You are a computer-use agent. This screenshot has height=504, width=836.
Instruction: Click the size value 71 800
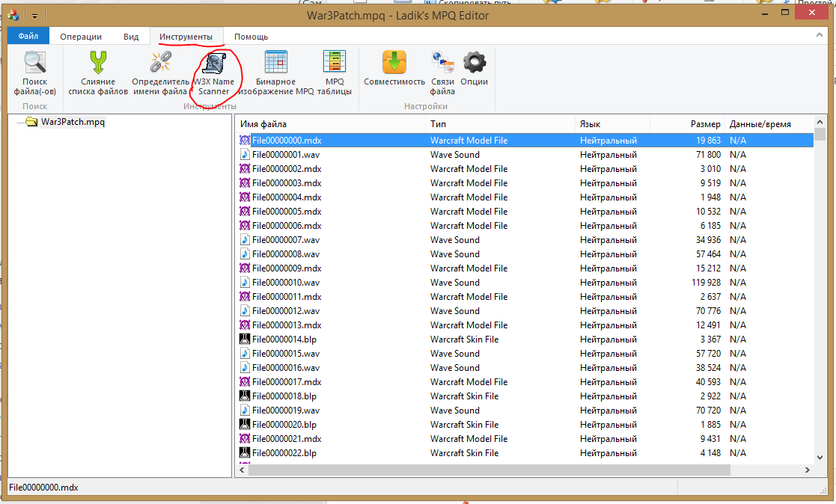(708, 155)
